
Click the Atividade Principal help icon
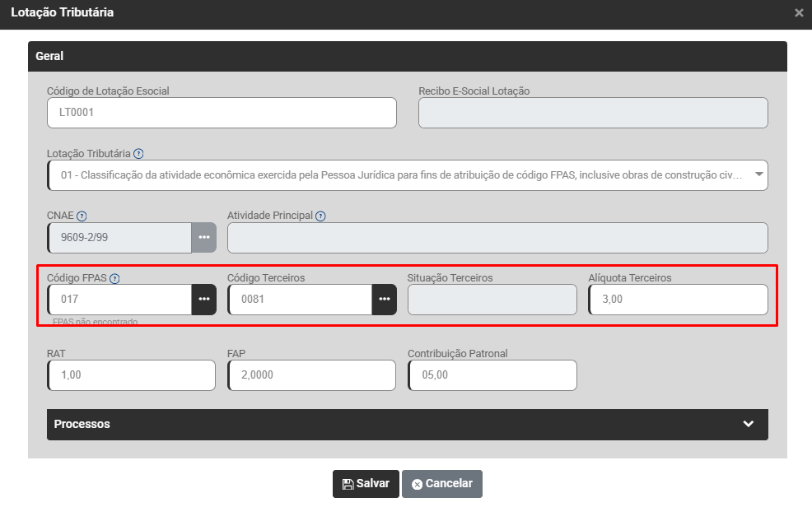pyautogui.click(x=320, y=216)
